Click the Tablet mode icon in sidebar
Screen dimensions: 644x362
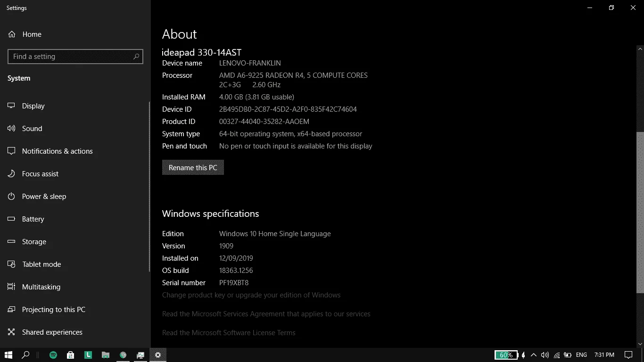coord(11,264)
